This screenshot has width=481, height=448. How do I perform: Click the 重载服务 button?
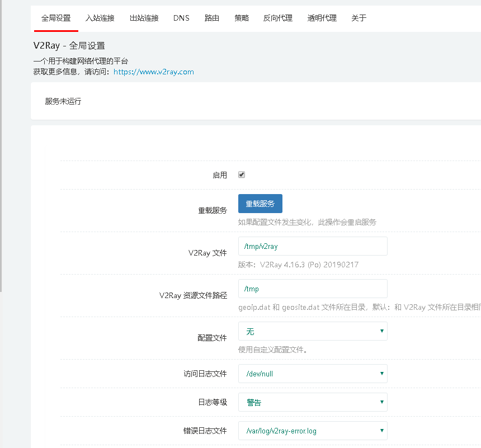260,204
